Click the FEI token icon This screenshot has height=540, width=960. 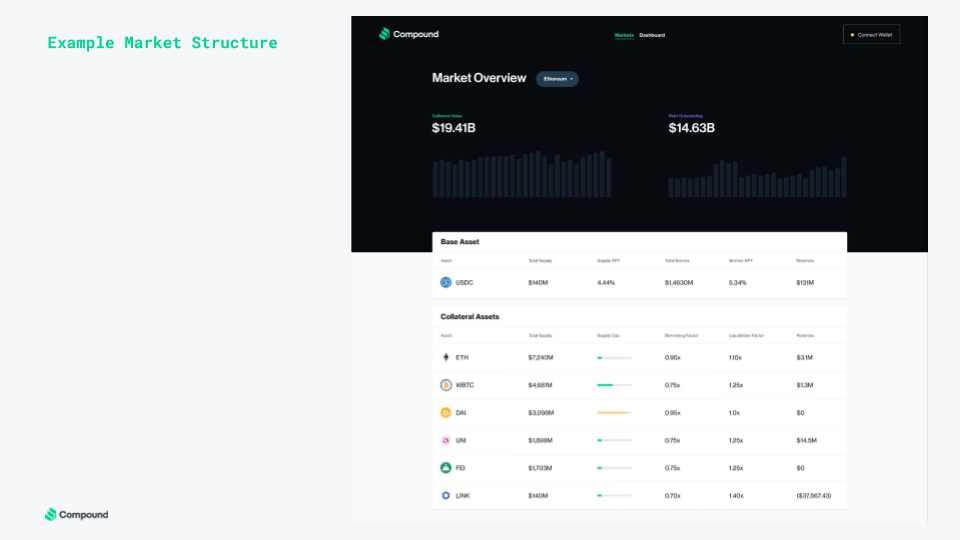[446, 468]
